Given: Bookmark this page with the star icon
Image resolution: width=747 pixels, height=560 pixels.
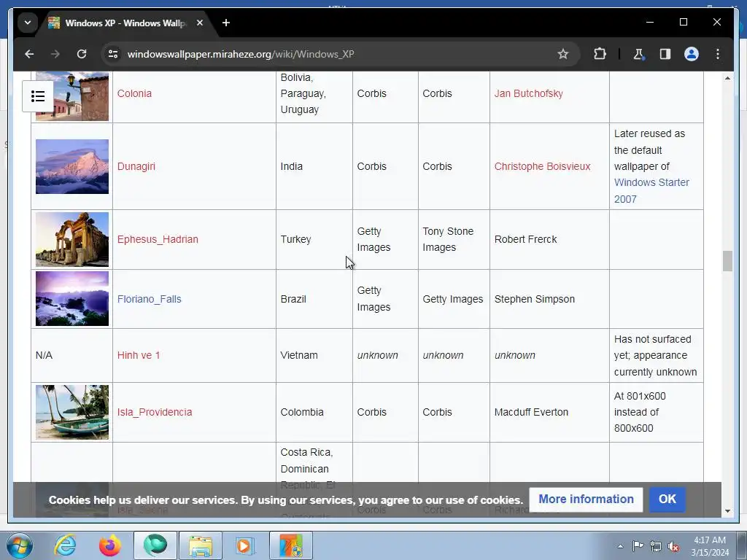Looking at the screenshot, I should 563,54.
